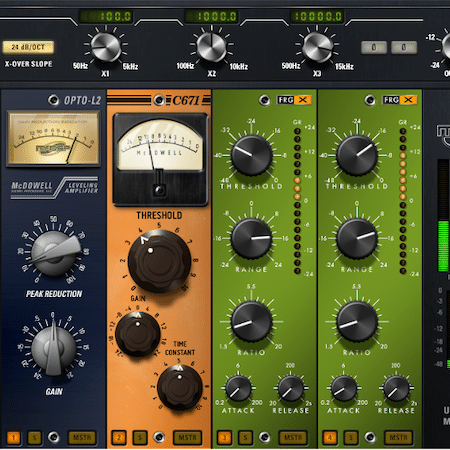The image size is (450, 450).
Task: Toggle the OPTO-L2 power button
Action: pos(53,100)
